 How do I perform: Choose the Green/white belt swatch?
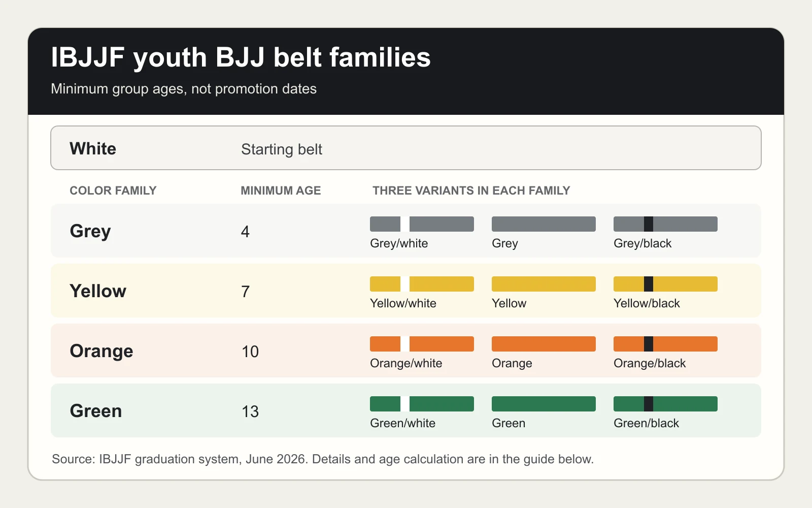422,404
